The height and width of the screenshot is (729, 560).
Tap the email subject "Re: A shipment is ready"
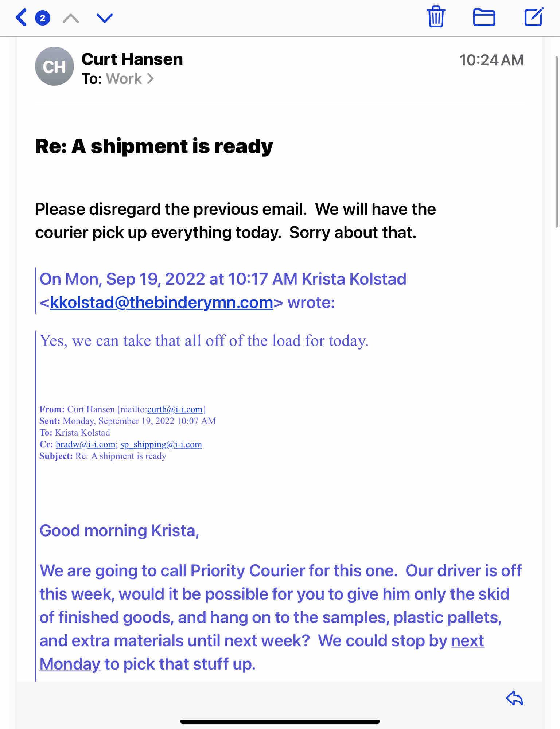[154, 146]
